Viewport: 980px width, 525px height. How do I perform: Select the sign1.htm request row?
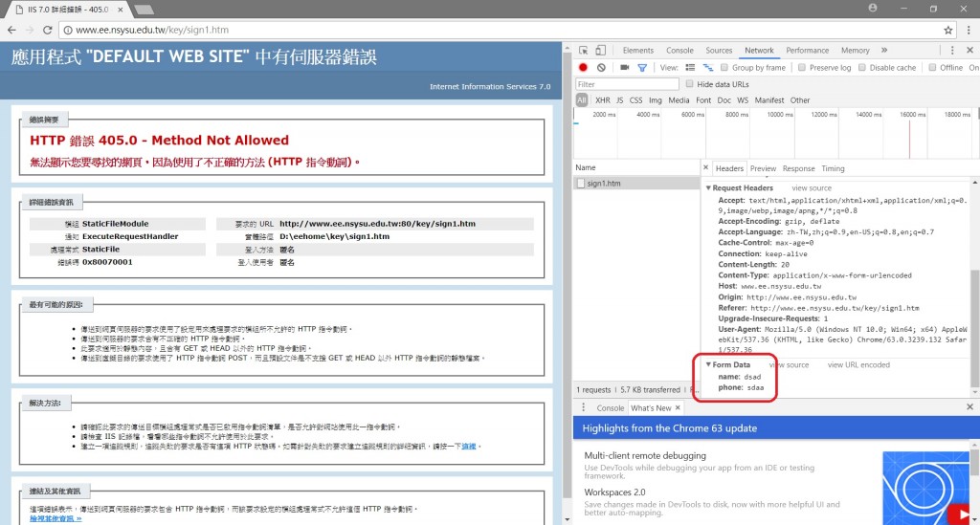click(x=636, y=184)
